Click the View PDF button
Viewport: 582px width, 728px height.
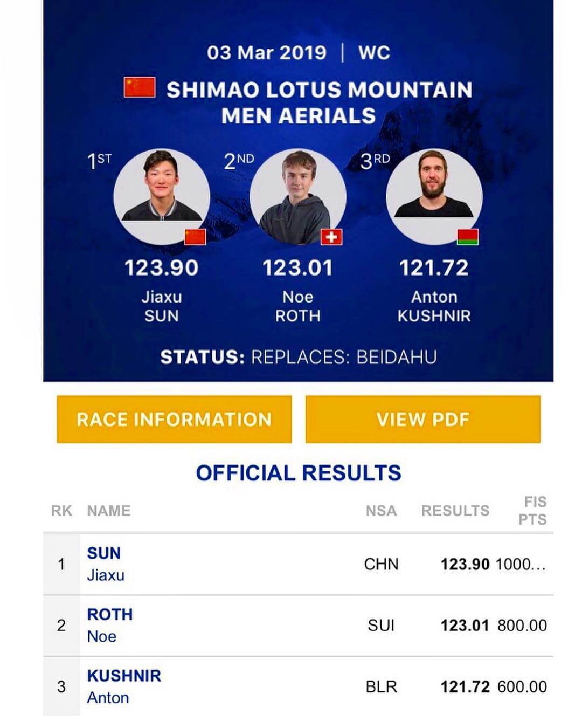coord(423,420)
